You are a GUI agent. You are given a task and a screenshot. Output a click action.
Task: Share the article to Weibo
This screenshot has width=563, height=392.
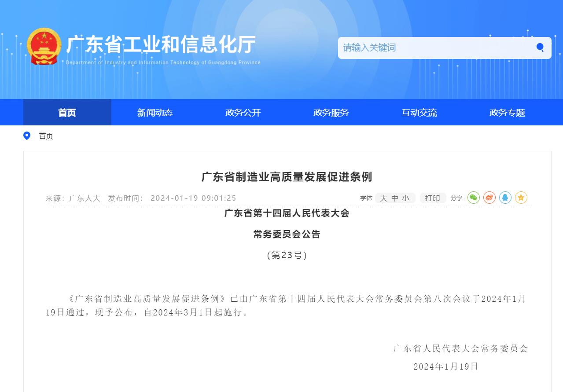489,198
